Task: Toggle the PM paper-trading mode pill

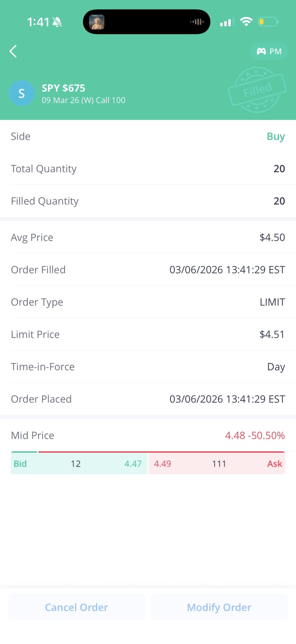Action: [269, 51]
